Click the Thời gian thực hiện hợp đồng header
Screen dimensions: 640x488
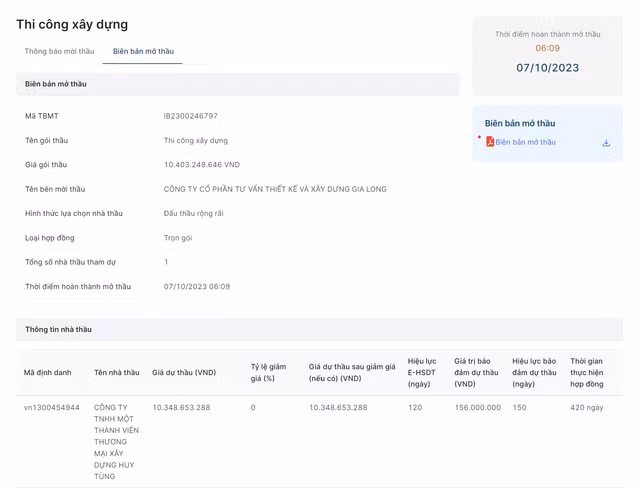(587, 373)
